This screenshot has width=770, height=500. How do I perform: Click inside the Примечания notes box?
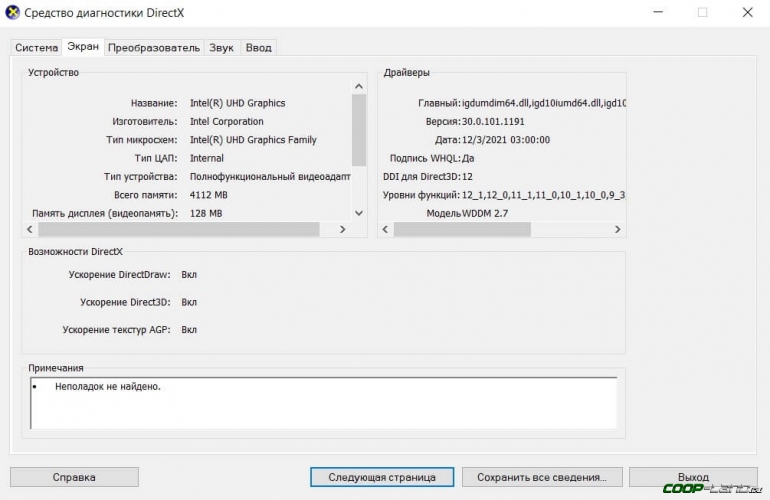point(320,400)
